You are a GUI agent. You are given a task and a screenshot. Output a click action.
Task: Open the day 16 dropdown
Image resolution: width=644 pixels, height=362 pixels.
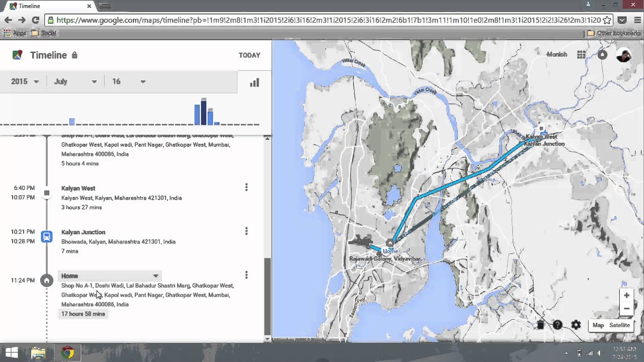(129, 81)
